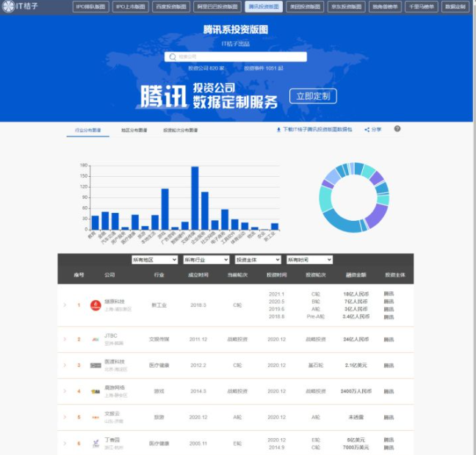
Task: Click the 'Pre-A轮' round cell
Action: tap(316, 316)
